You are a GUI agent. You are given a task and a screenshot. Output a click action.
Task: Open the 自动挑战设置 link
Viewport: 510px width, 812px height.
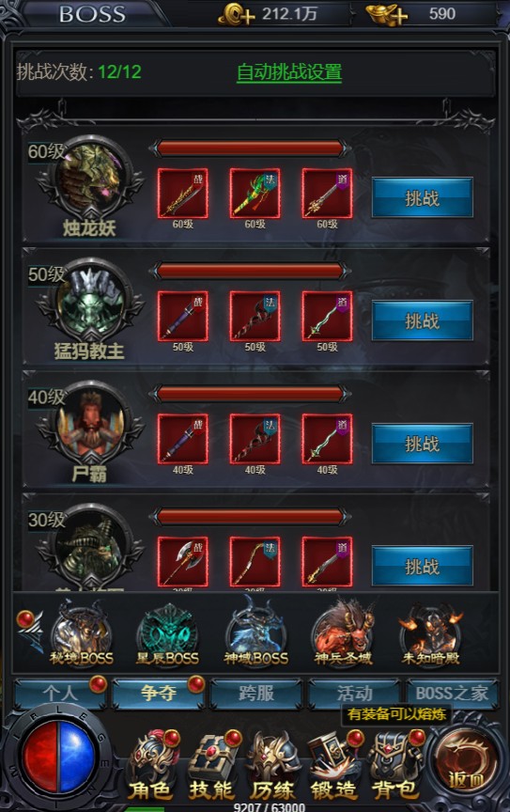point(289,72)
